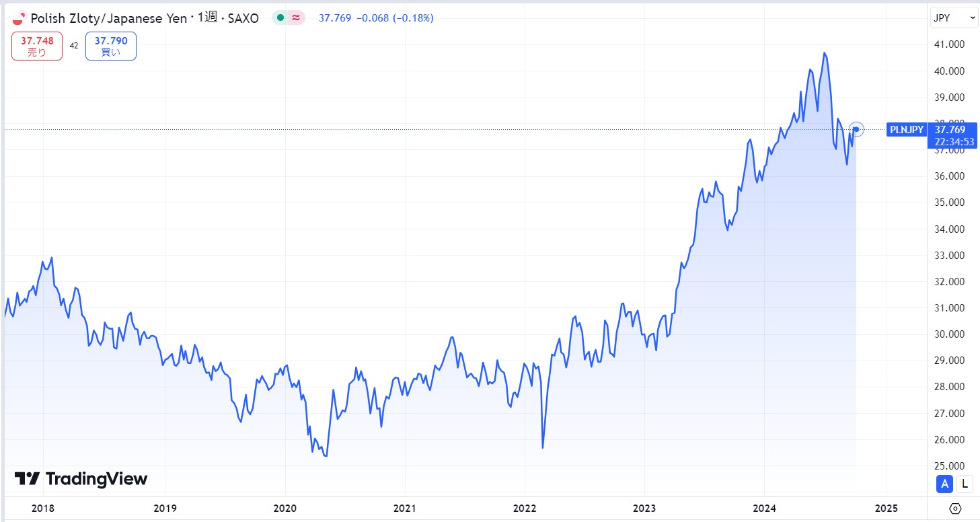
Task: Toggle the log scale L button
Action: tap(965, 483)
